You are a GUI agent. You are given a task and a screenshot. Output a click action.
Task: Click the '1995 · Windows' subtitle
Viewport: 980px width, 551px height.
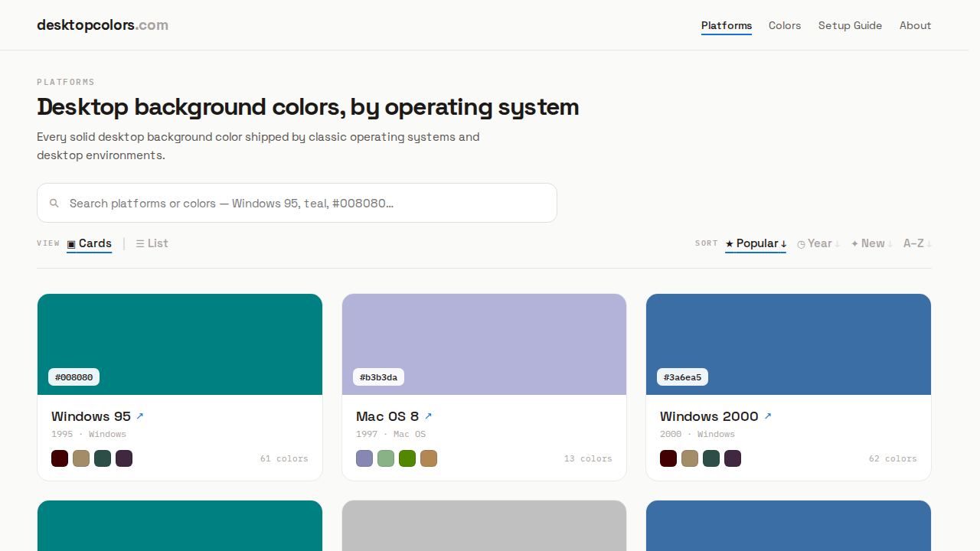click(x=89, y=434)
